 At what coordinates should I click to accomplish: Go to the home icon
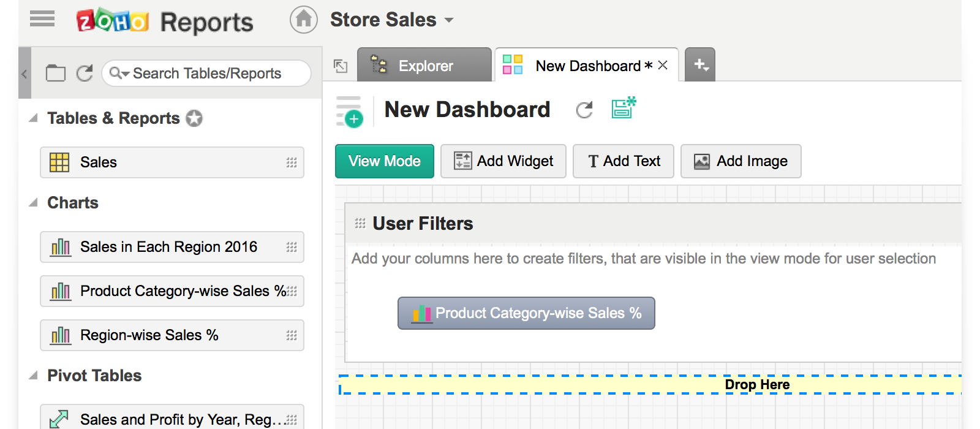tap(303, 20)
